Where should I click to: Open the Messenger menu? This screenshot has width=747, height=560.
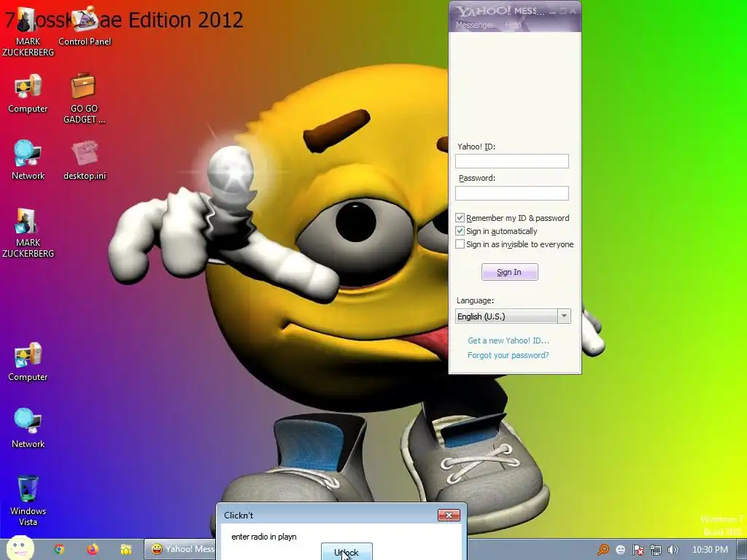474,25
